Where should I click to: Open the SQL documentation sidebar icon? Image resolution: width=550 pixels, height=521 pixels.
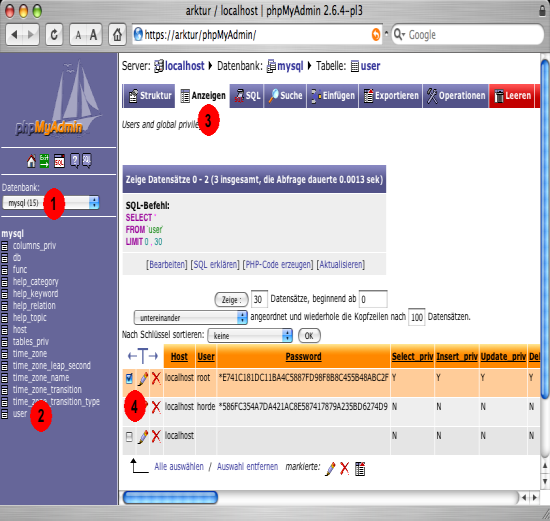coord(87,161)
